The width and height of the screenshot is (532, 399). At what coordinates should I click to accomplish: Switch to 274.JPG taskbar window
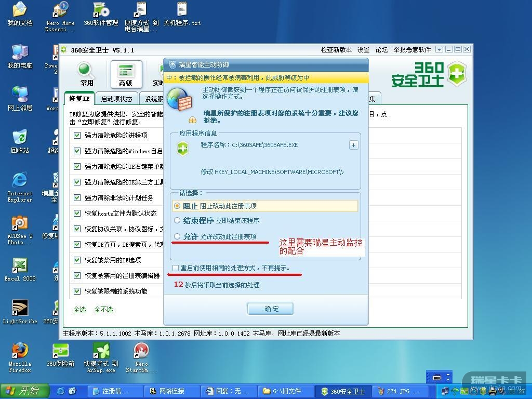point(400,391)
